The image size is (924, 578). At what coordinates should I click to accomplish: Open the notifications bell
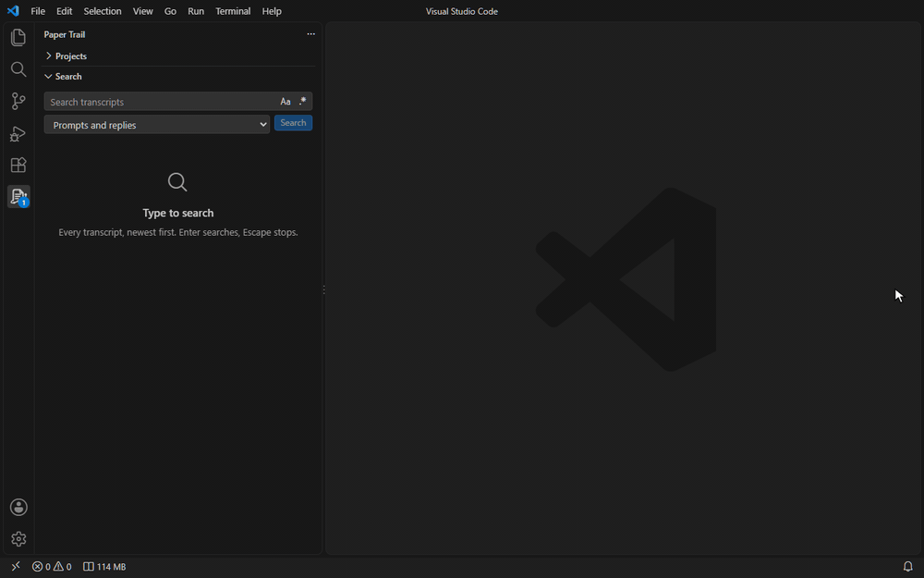(908, 566)
